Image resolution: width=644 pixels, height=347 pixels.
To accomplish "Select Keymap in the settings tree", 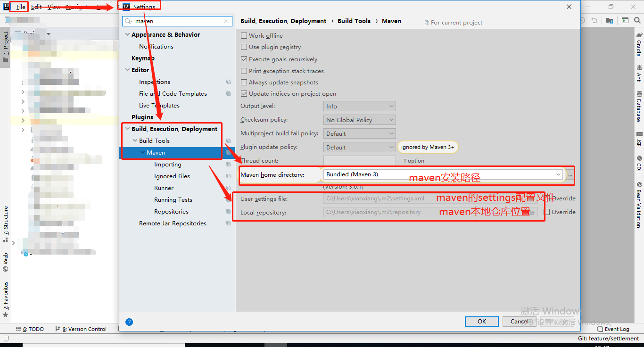I will pyautogui.click(x=143, y=58).
